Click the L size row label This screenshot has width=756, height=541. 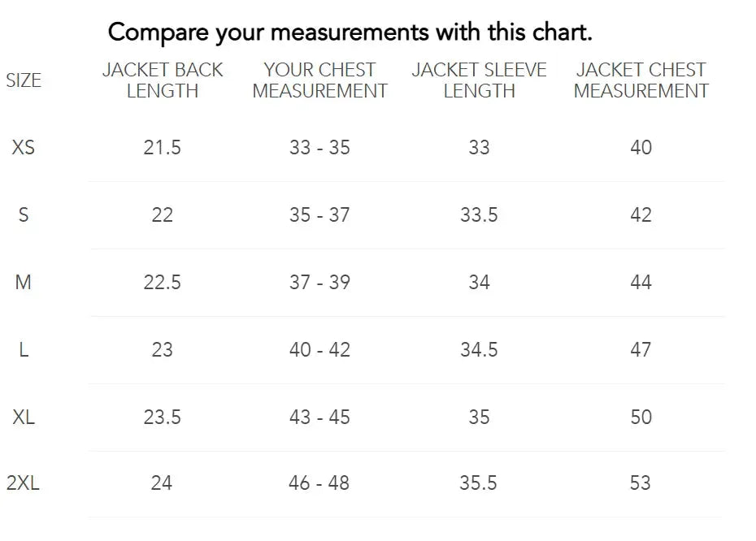pos(24,350)
